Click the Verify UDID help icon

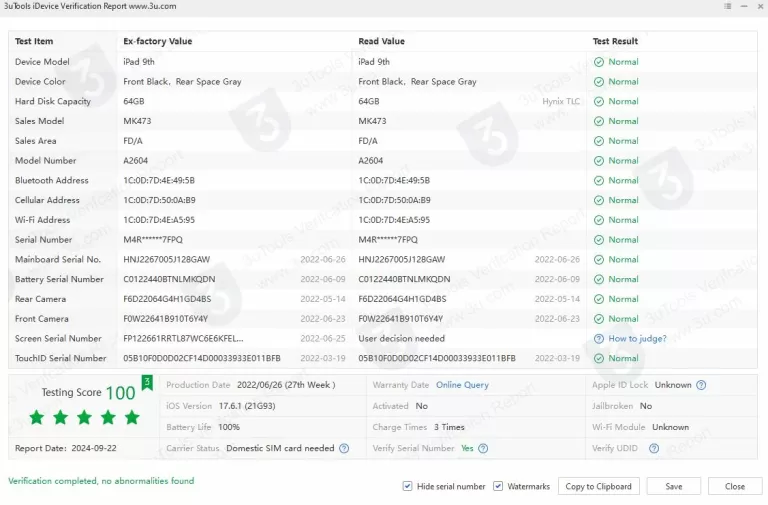click(x=654, y=448)
